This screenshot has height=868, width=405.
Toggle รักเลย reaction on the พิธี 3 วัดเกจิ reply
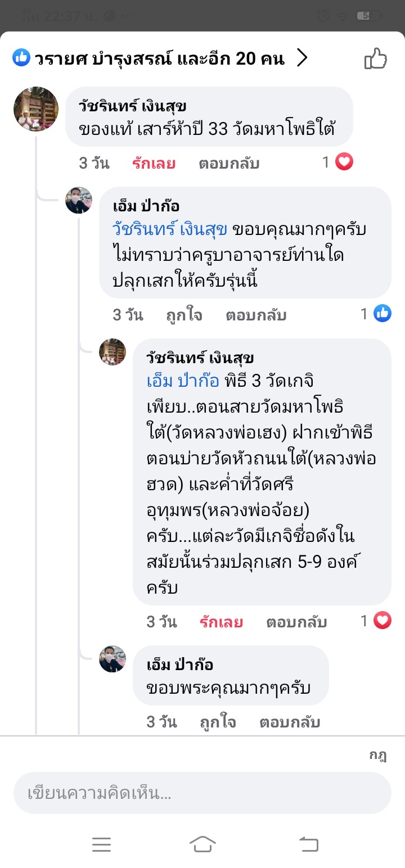tap(221, 622)
